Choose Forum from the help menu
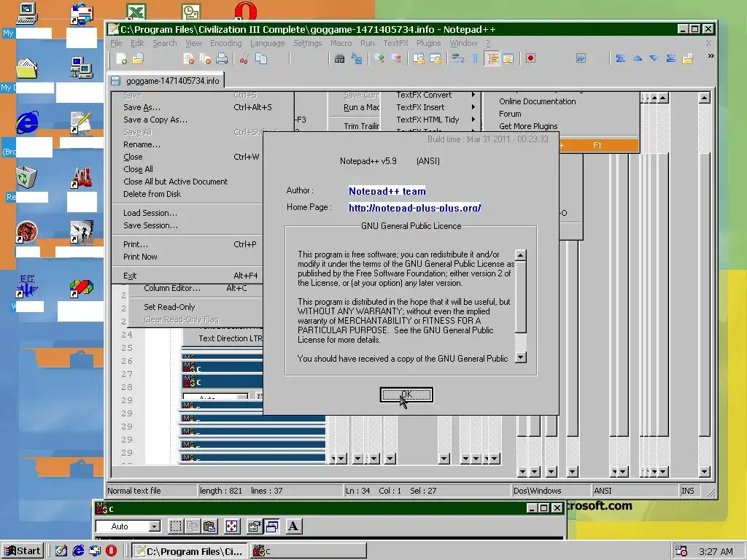This screenshot has height=560, width=747. click(561, 114)
